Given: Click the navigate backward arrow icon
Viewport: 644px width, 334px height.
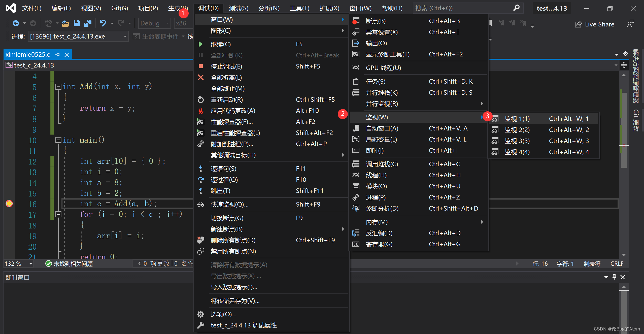Looking at the screenshot, I should point(16,23).
